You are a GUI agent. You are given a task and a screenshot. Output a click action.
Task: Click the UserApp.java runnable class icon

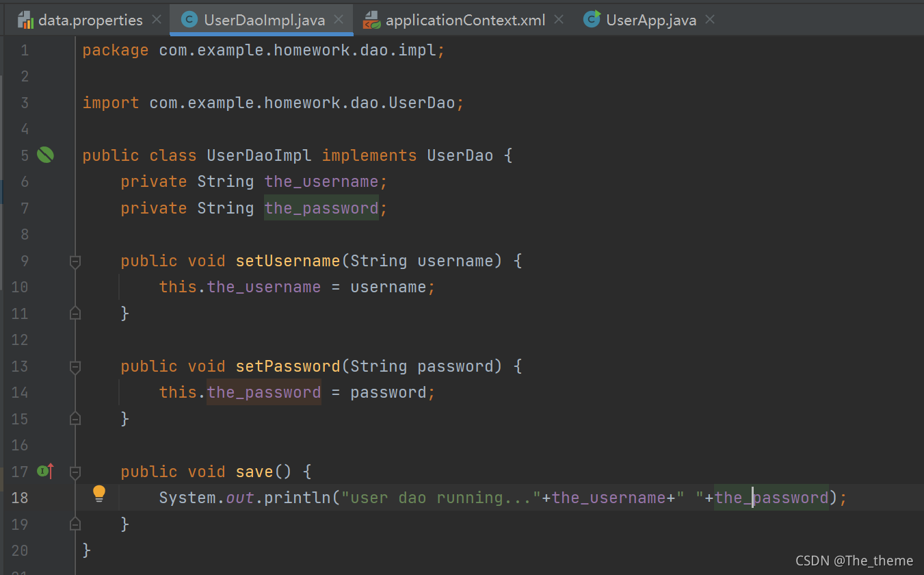592,19
